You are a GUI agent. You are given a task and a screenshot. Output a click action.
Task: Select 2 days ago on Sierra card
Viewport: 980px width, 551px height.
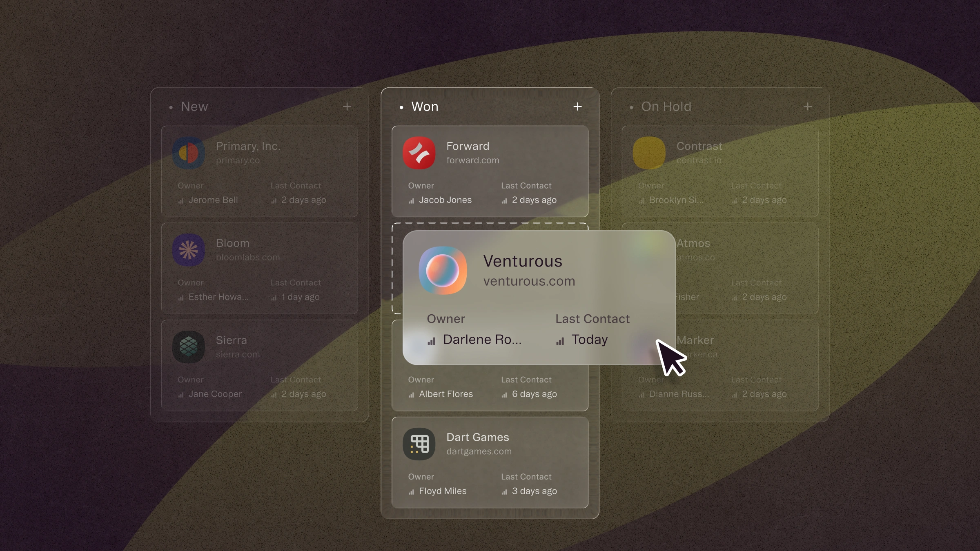pos(304,394)
